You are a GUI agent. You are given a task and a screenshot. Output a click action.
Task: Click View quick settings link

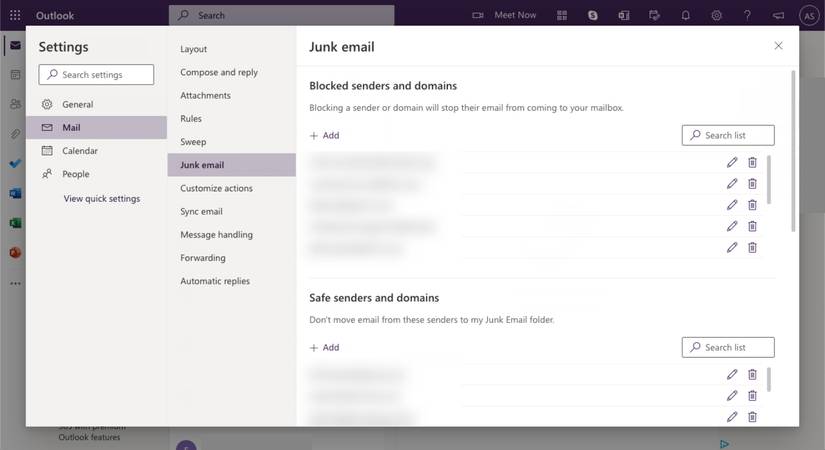(102, 198)
